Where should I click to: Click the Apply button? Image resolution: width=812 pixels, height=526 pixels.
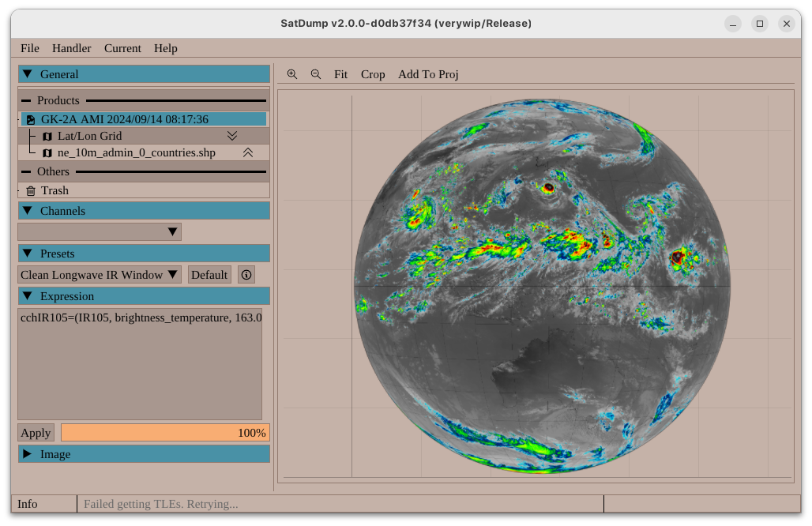pos(36,433)
